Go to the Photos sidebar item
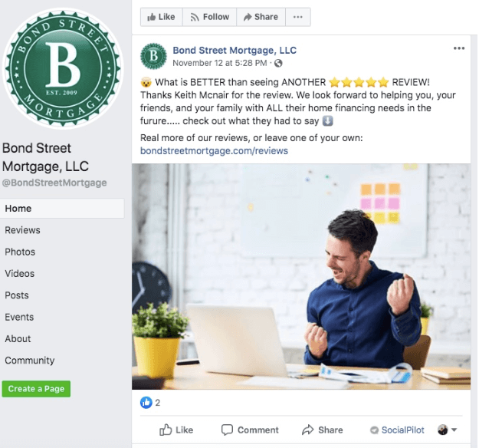The width and height of the screenshot is (479, 448). coord(20,252)
